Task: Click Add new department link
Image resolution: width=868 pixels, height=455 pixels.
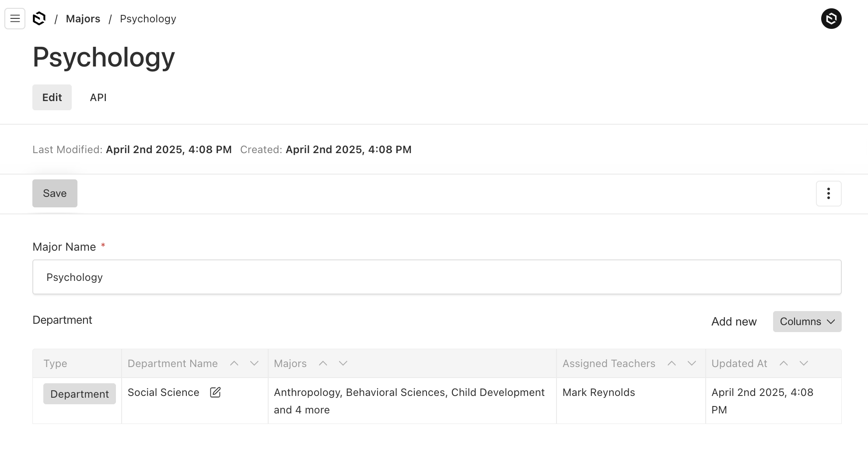Action: coord(734,322)
